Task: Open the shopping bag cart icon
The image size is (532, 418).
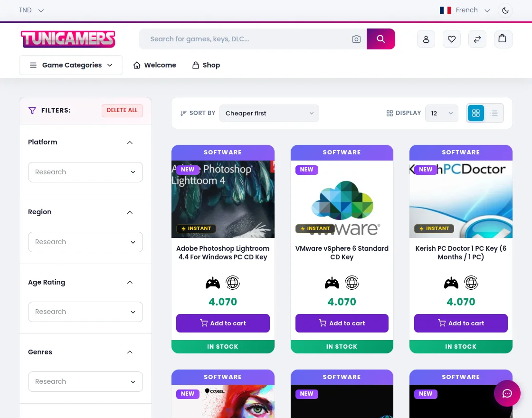Action: point(503,39)
